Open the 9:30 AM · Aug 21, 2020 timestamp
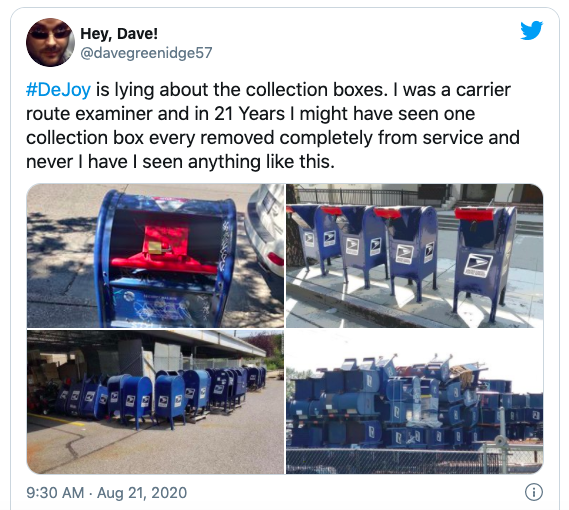The image size is (569, 510). click(x=106, y=493)
